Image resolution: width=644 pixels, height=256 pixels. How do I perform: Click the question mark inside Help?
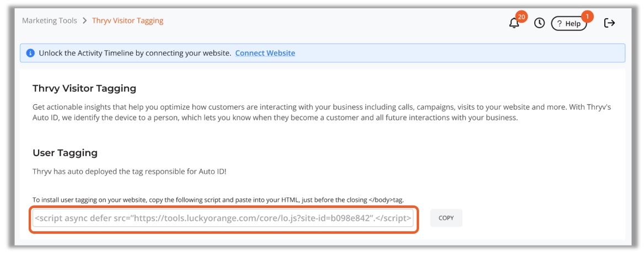point(559,24)
